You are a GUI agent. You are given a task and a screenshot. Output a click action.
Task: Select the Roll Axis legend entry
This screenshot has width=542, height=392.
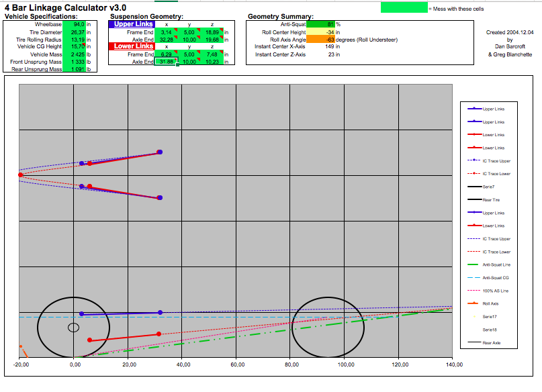point(483,303)
